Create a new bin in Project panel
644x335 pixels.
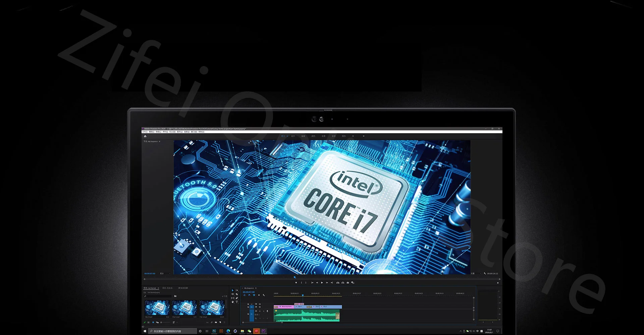pyautogui.click(x=217, y=322)
